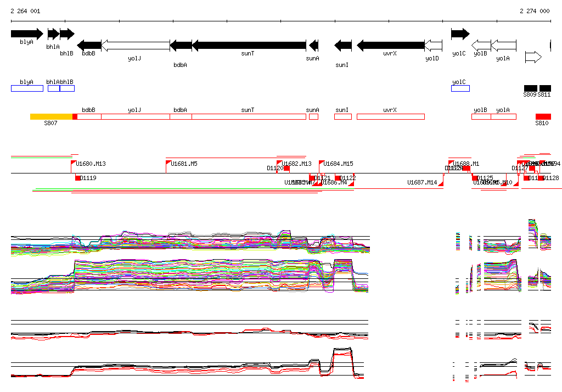Click the black blyA gene arrow

click(x=27, y=34)
